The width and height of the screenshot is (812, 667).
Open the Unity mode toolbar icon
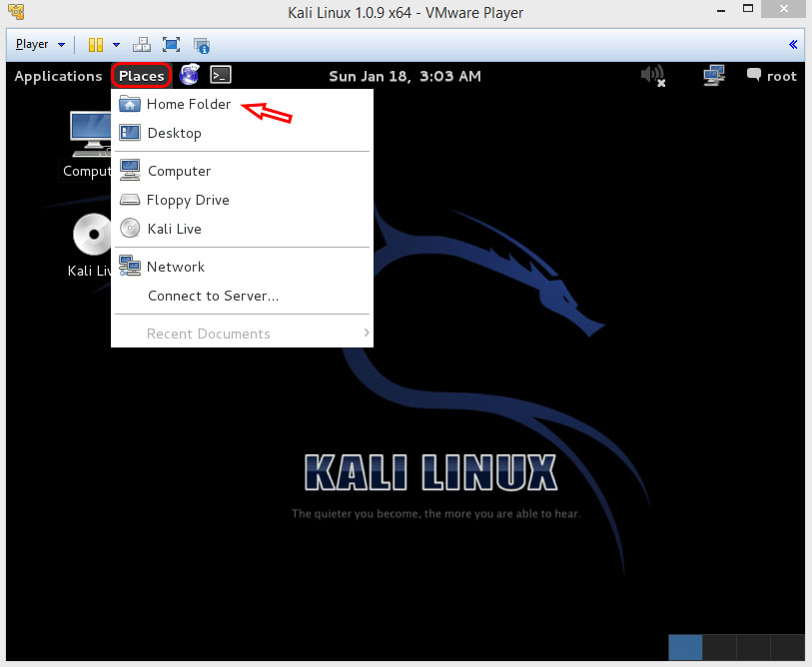(x=202, y=46)
